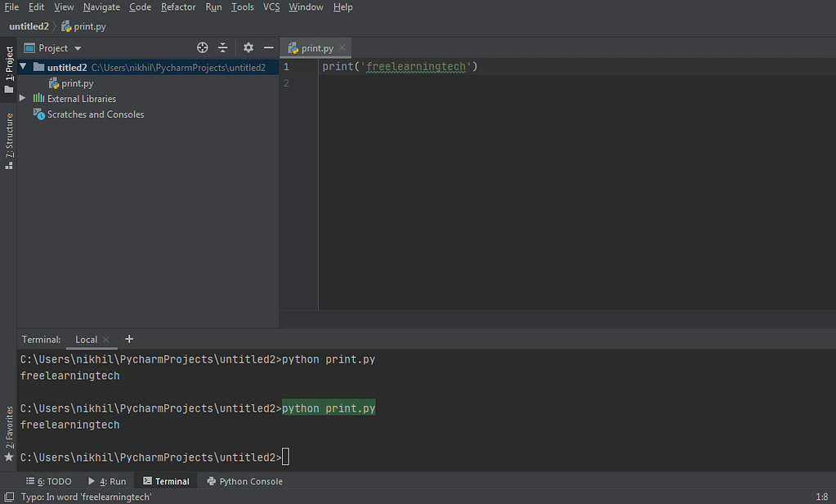The width and height of the screenshot is (836, 504).
Task: Select untitled2 root folder in tree
Action: coord(148,67)
